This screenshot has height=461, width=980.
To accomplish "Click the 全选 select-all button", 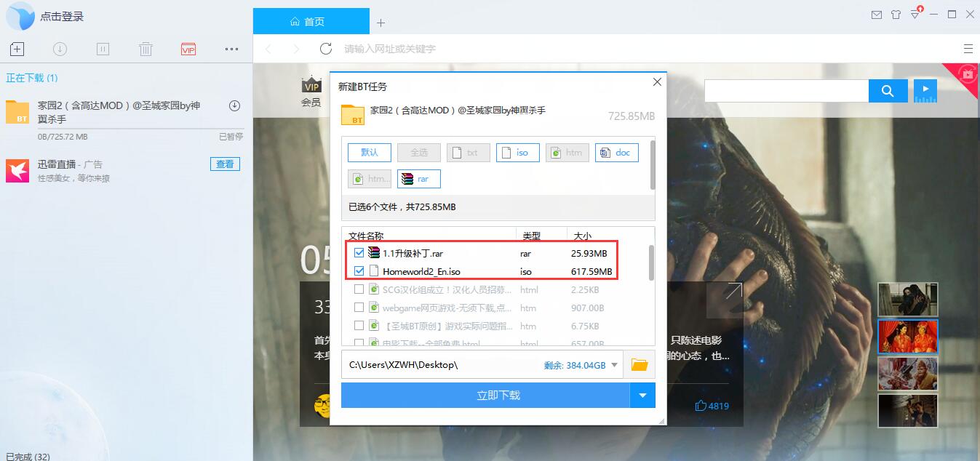I will click(x=418, y=153).
